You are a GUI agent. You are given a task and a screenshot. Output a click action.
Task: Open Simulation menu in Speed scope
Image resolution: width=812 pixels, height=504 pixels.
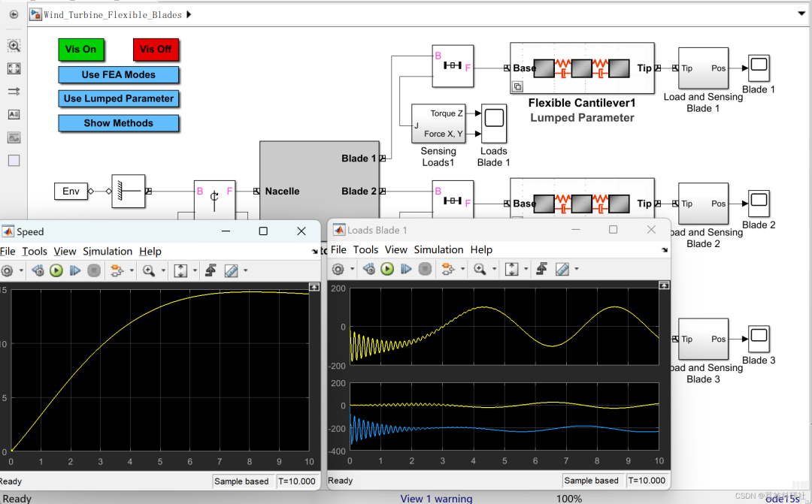coord(108,252)
